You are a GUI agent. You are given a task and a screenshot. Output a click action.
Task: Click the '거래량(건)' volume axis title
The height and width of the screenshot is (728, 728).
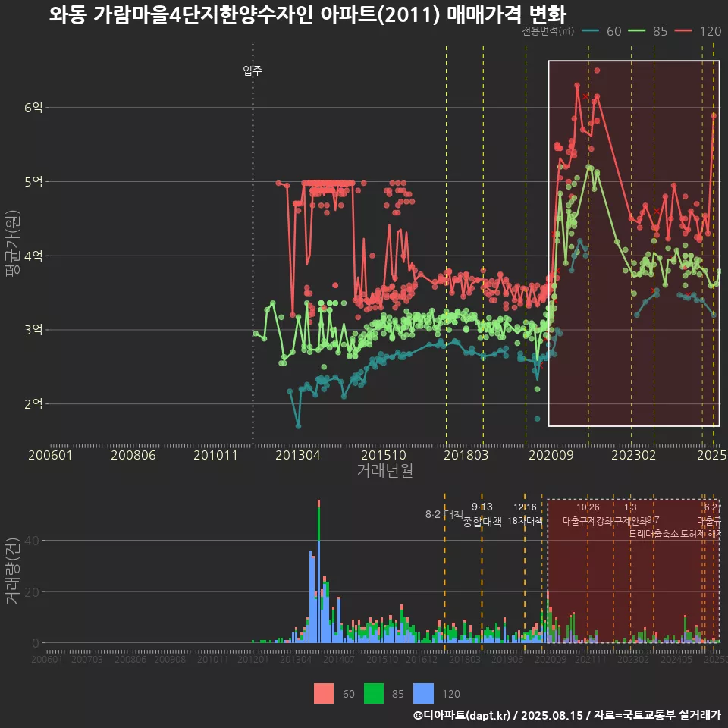pos(13,572)
